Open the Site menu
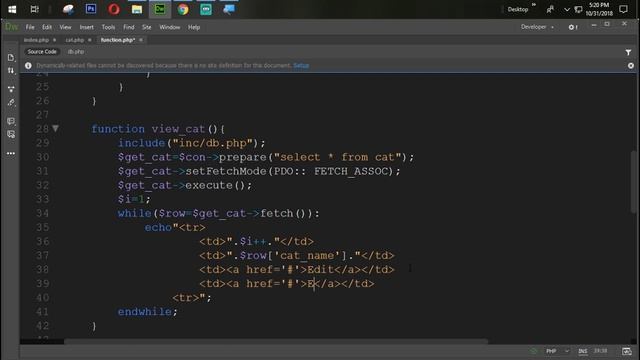The image size is (640, 360). click(147, 27)
